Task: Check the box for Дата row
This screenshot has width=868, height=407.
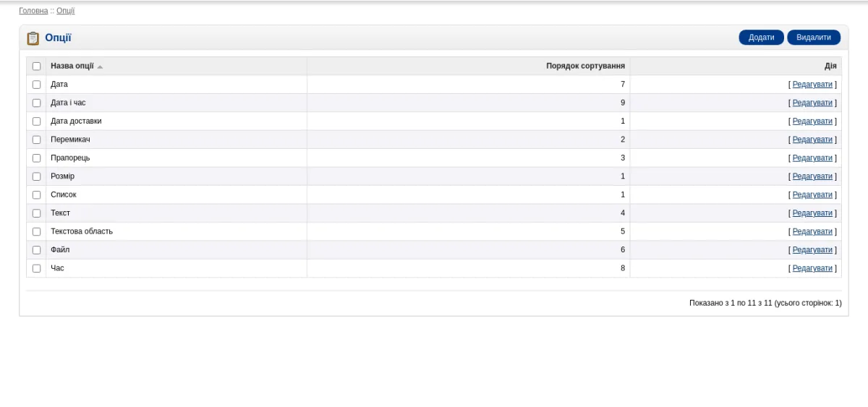Action: click(37, 85)
